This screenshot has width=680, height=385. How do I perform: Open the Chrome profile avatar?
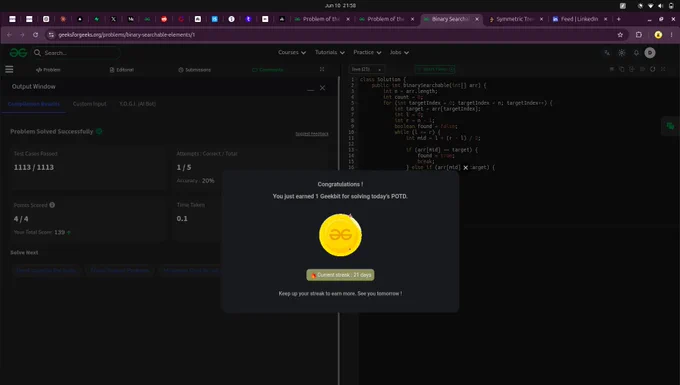658,35
